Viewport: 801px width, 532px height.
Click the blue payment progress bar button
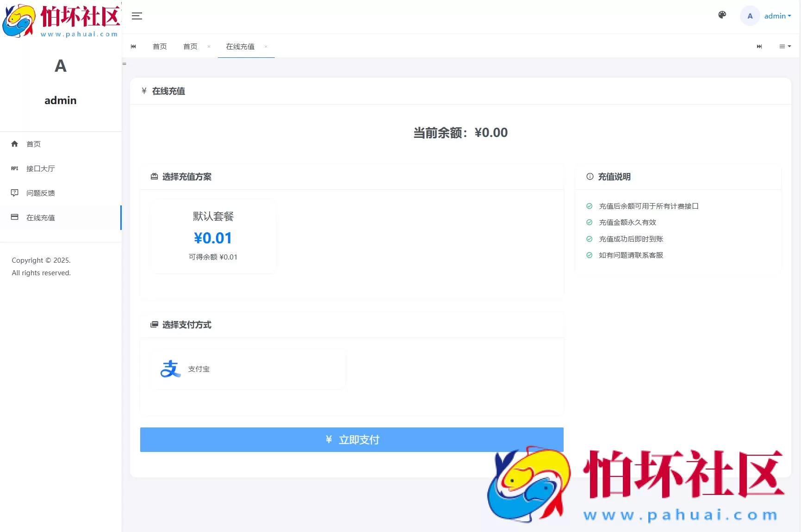pyautogui.click(x=352, y=439)
